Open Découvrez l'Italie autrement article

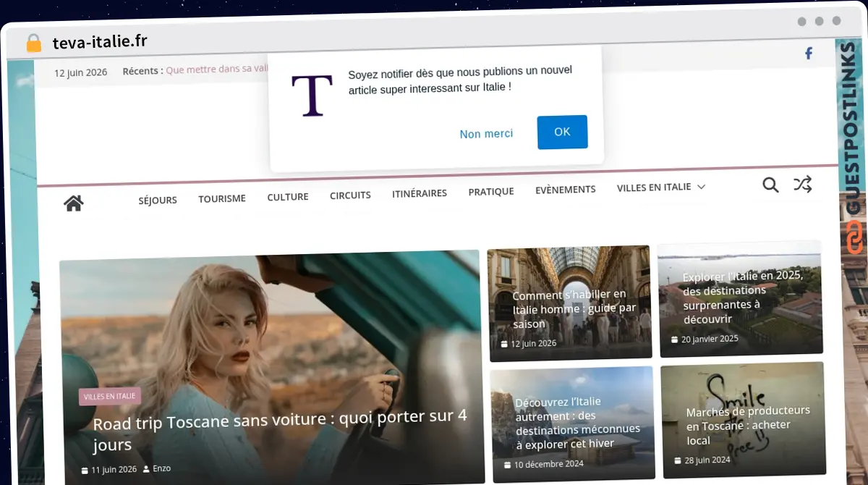coord(578,422)
